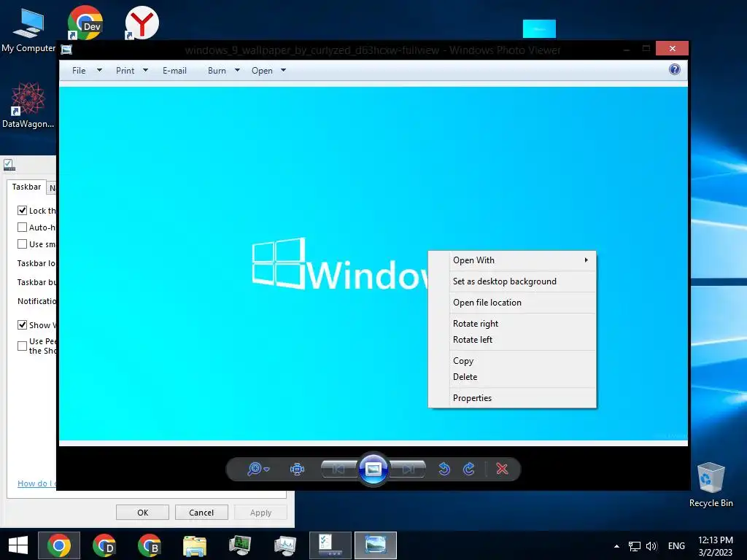
Task: Click File label in viewer toolbar
Action: [x=79, y=71]
